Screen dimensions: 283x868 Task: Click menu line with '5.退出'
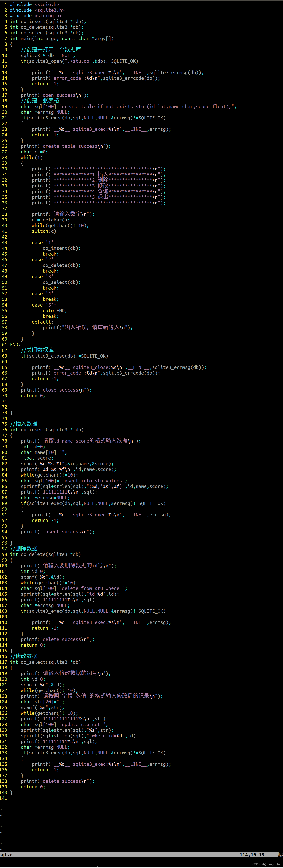pyautogui.click(x=99, y=197)
